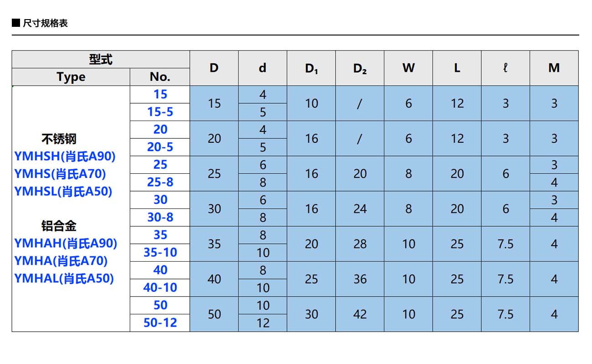This screenshot has height=364, width=592.
Task: Click the Type column header
Action: 71,77
